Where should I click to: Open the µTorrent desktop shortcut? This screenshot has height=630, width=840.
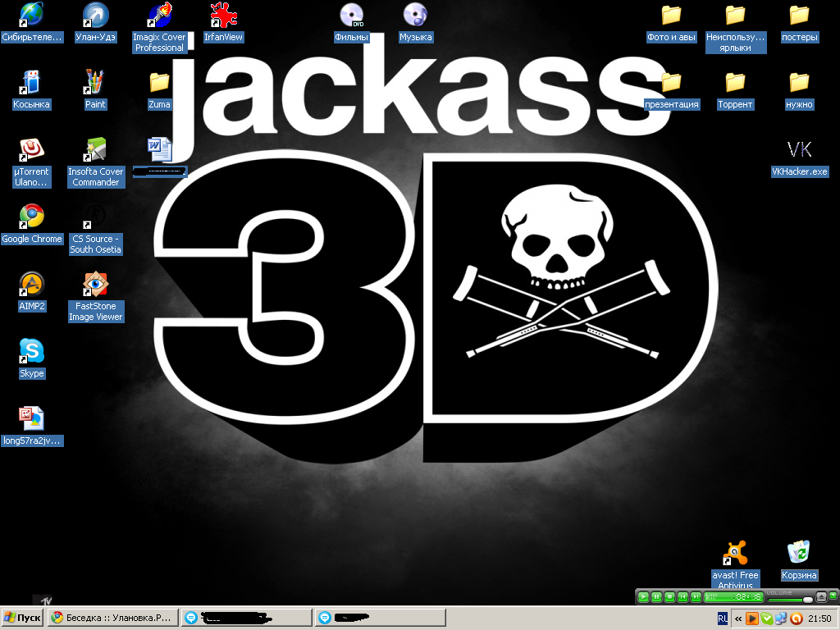tap(32, 149)
